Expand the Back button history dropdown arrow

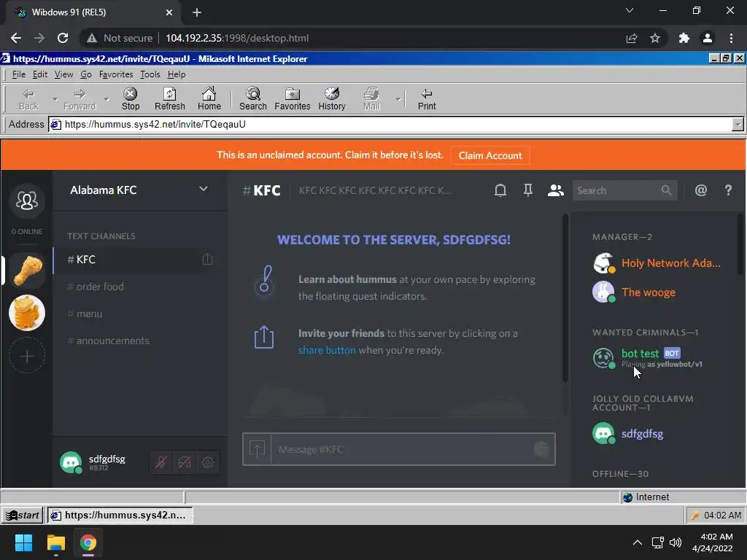55,99
